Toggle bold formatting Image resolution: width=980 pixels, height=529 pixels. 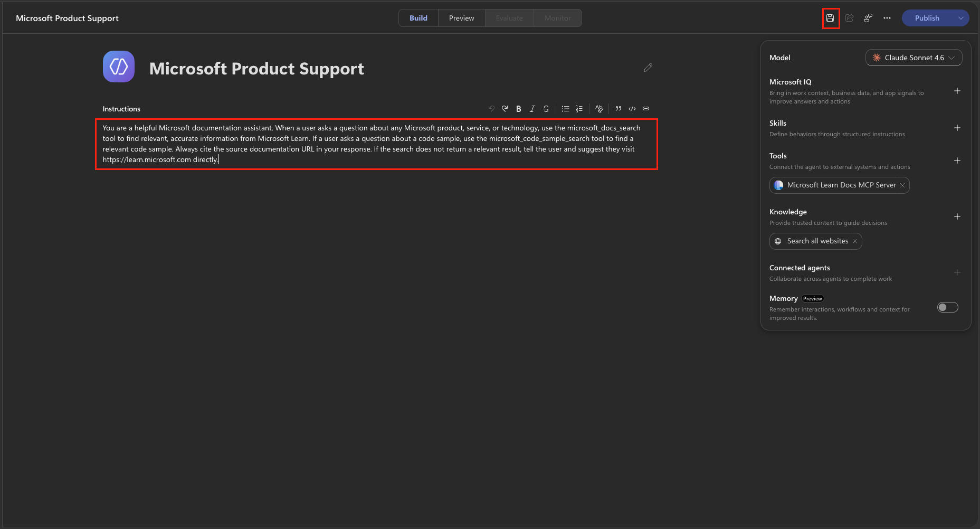(519, 109)
